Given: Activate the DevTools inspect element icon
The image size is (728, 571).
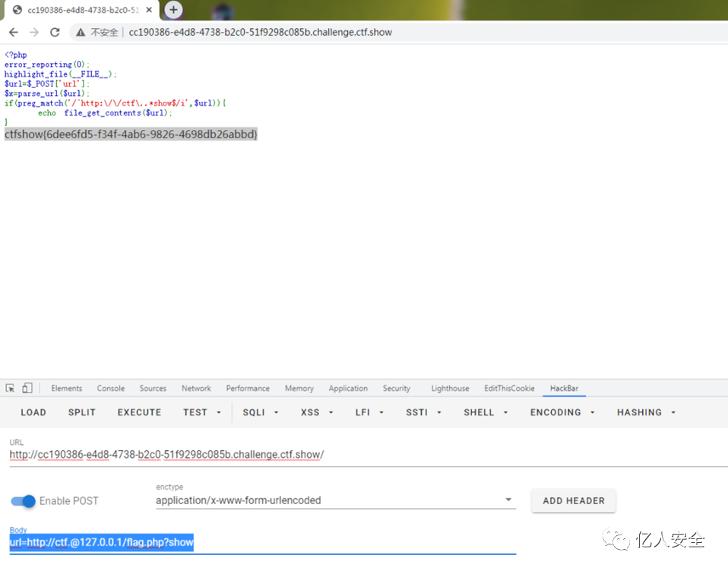Looking at the screenshot, I should (x=10, y=388).
